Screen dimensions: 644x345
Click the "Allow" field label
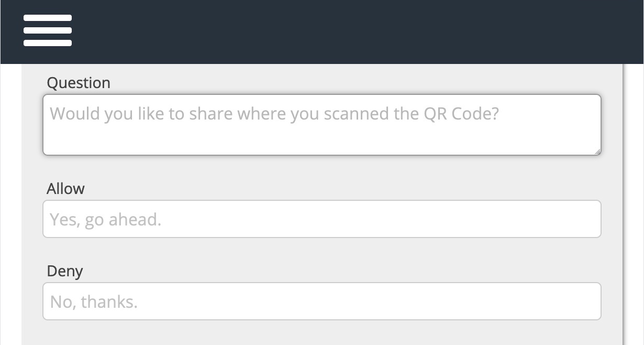(65, 189)
